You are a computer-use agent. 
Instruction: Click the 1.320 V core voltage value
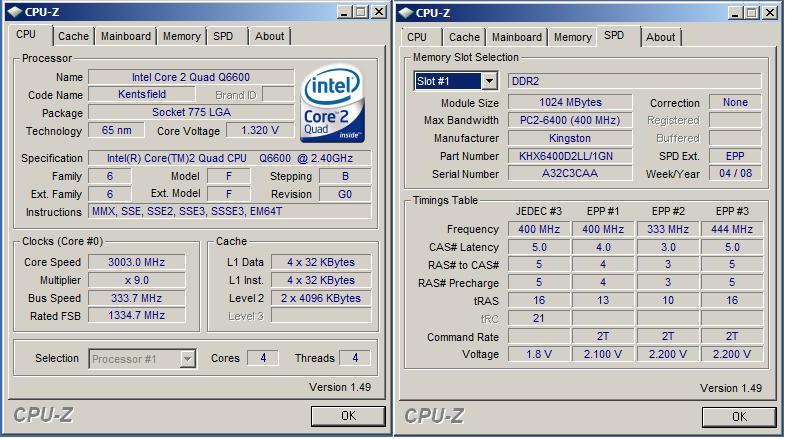click(x=260, y=130)
